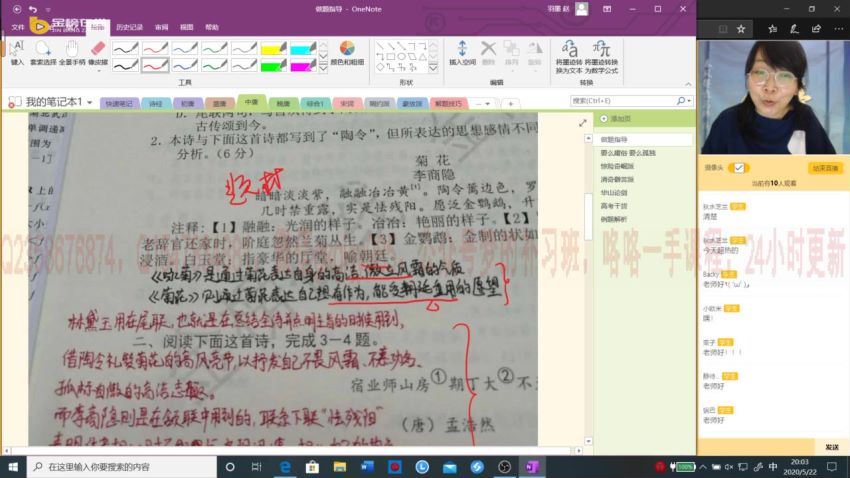This screenshot has width=850, height=478.
Task: Open Color and Thickness options
Action: (x=347, y=53)
